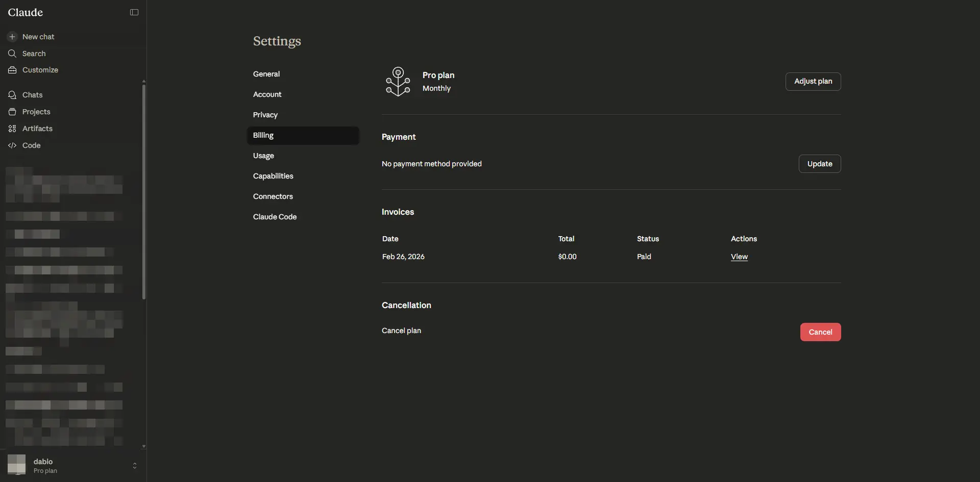
Task: View the Feb 26, 2026 invoice
Action: pyautogui.click(x=739, y=257)
